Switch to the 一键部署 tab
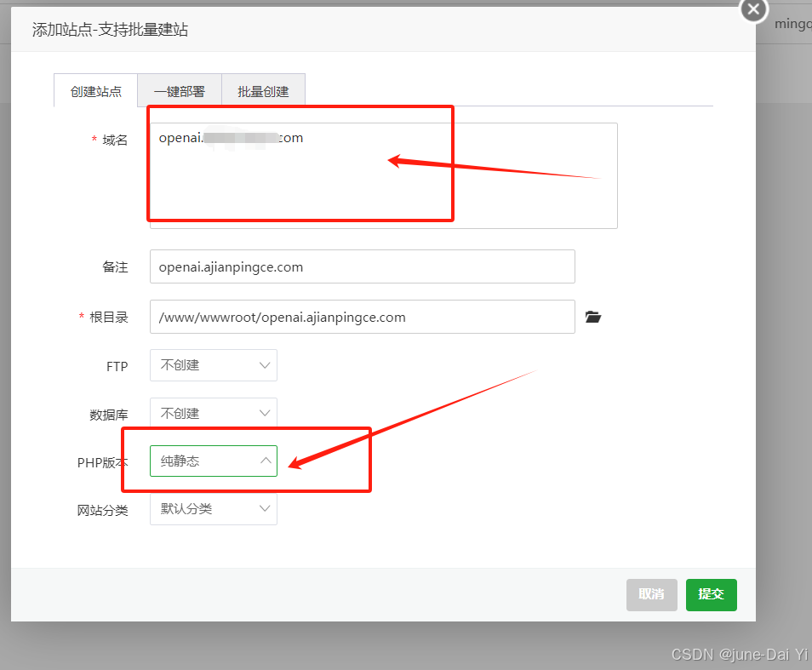The image size is (812, 670). click(180, 91)
